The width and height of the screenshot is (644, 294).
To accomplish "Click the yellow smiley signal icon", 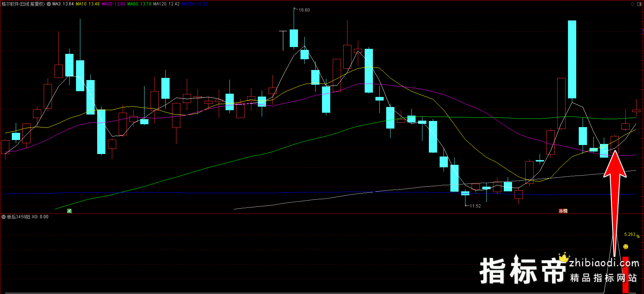I will coord(626,247).
